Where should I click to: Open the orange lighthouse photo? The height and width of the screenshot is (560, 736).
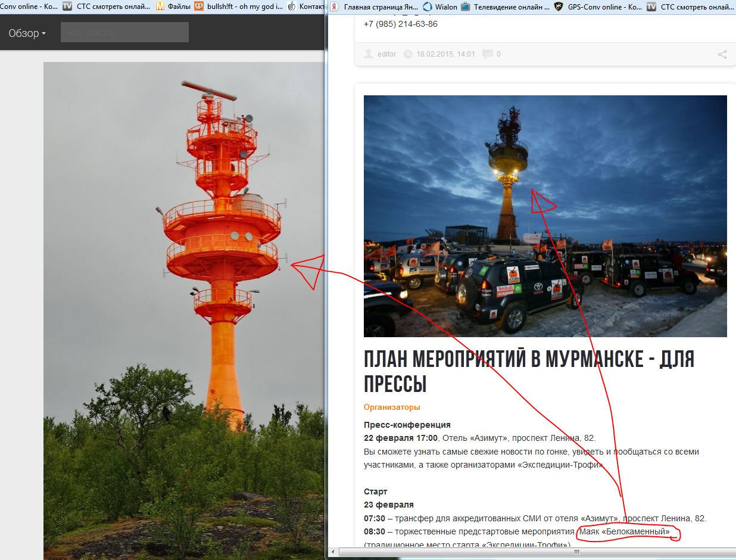[x=183, y=310]
